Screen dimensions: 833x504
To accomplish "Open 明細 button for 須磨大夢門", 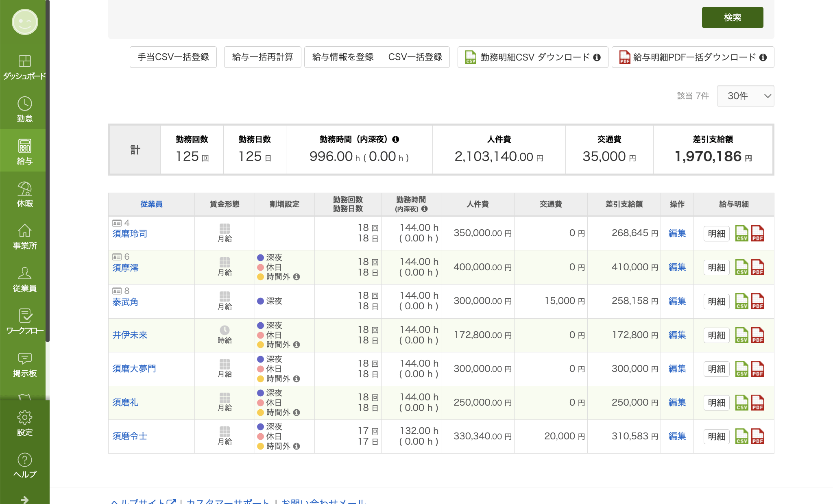I will [x=716, y=369].
